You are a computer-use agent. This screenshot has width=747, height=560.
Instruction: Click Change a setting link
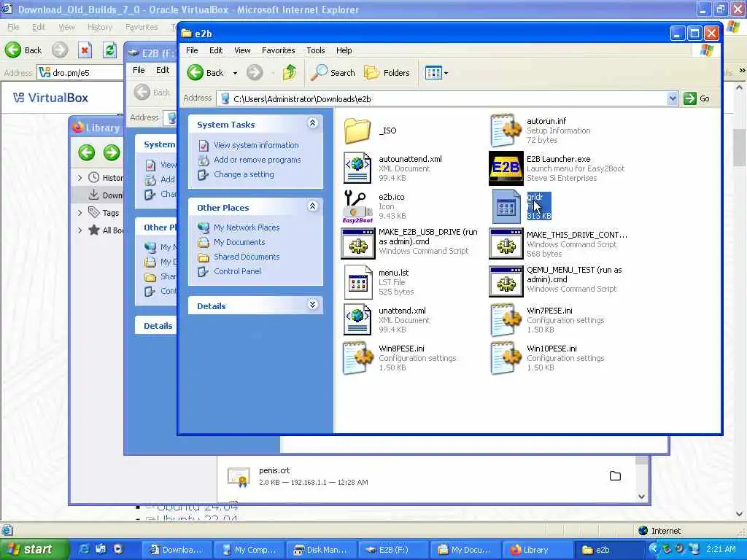coord(244,174)
